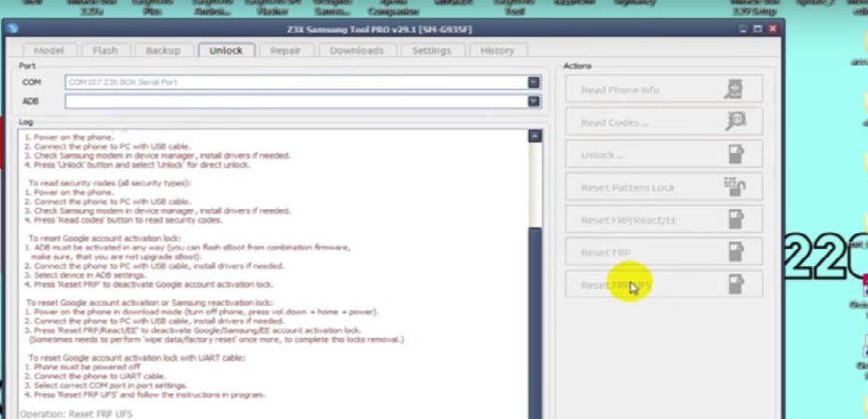The height and width of the screenshot is (419, 868).
Task: Switch to the Settings tab
Action: click(431, 50)
